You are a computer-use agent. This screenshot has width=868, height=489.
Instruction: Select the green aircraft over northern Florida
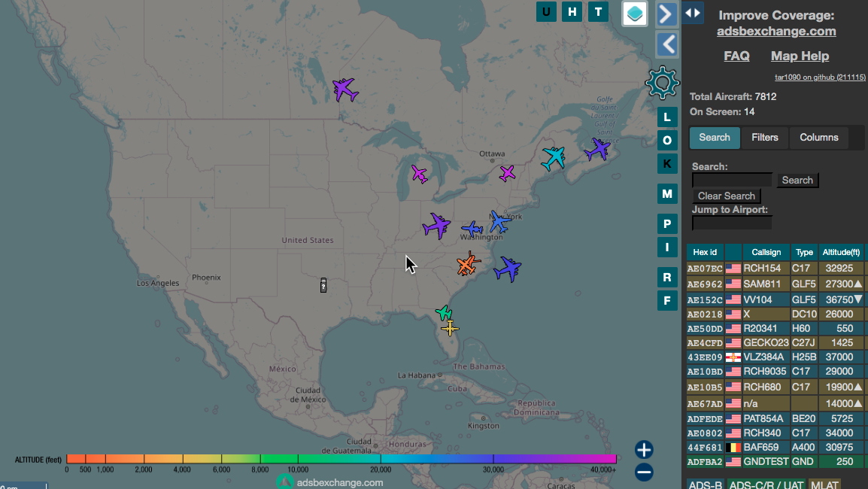[444, 314]
